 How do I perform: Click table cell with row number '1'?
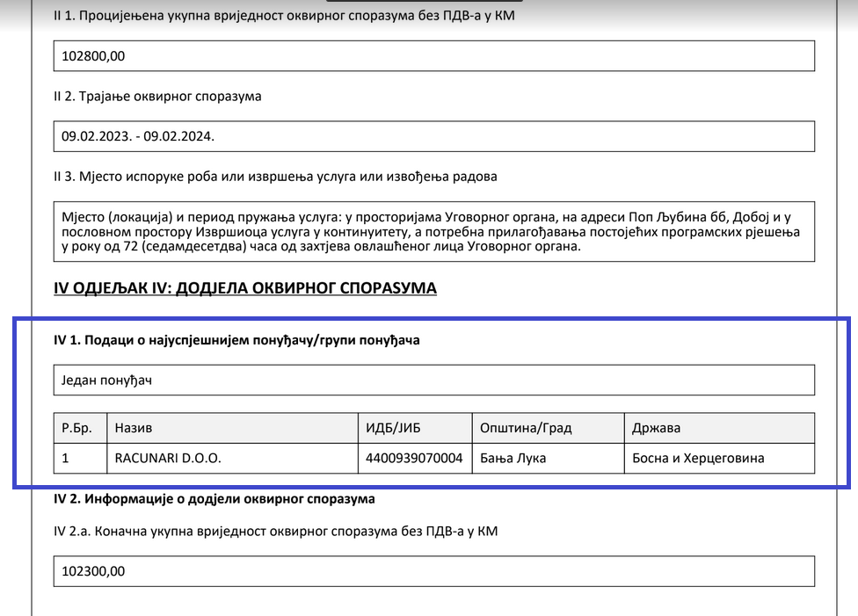point(81,458)
